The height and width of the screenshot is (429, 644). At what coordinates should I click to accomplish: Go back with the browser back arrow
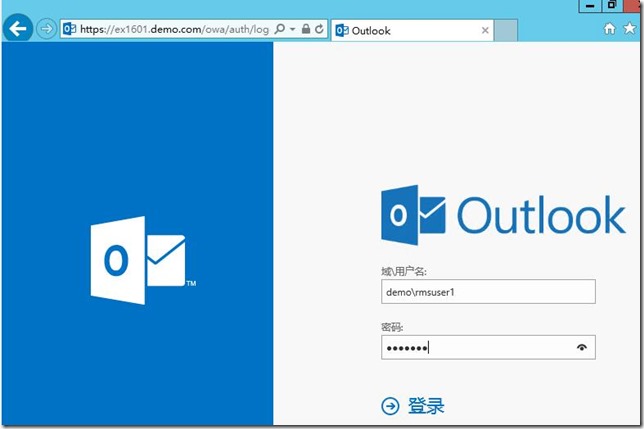click(x=18, y=28)
